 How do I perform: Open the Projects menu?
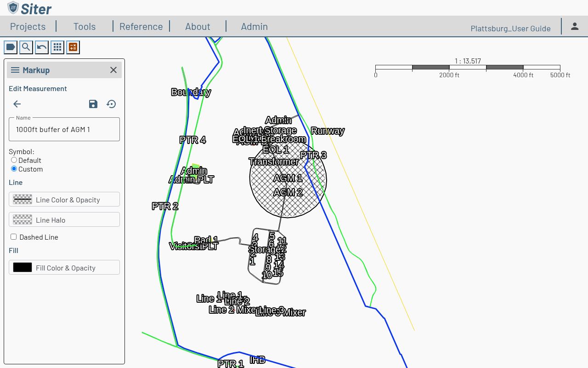pos(28,26)
